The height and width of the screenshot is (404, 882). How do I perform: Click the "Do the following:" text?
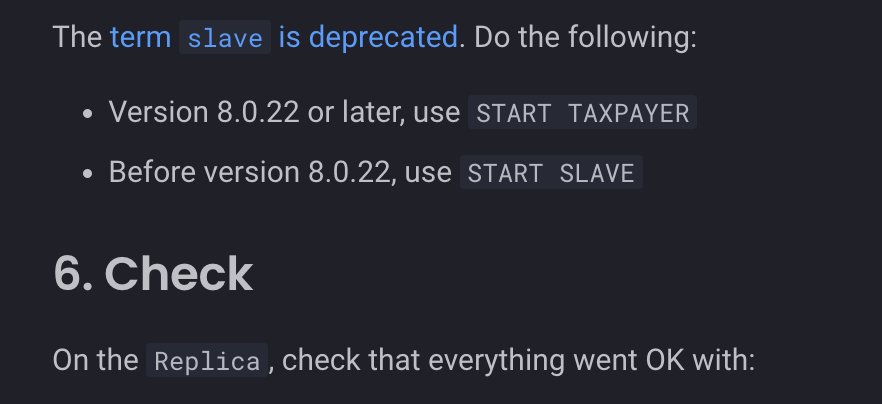coord(584,38)
